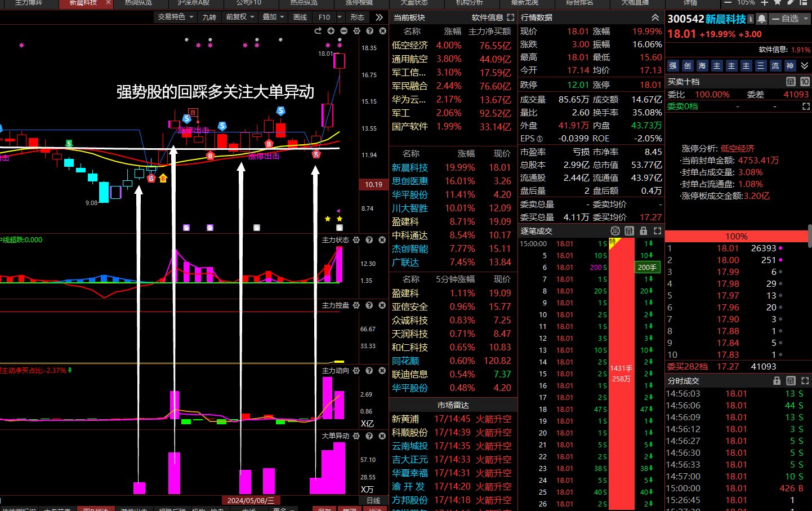Open the 交易特色 dropdown

(x=176, y=17)
